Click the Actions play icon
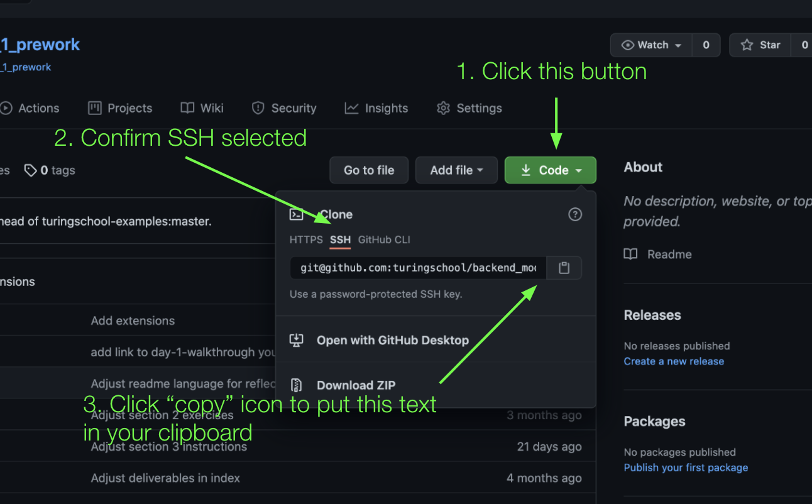 click(x=6, y=108)
